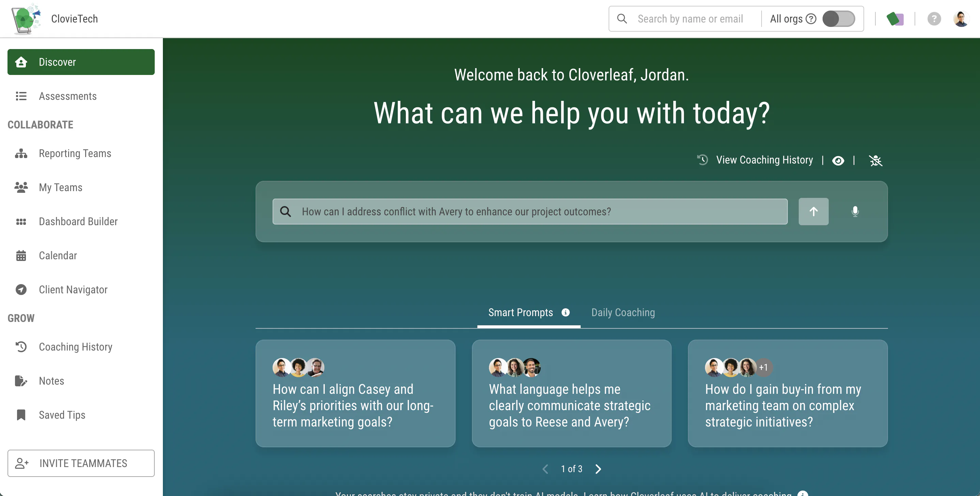Switch to the Daily Coaching tab

623,313
